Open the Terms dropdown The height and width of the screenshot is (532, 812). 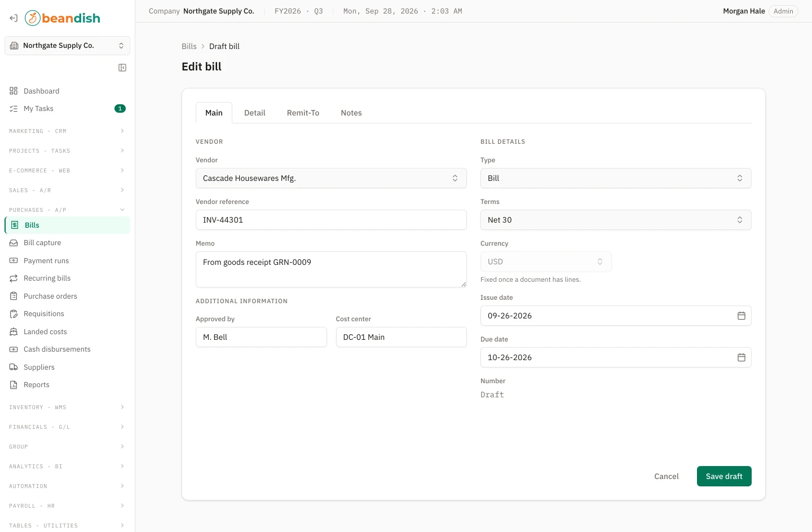tap(616, 220)
